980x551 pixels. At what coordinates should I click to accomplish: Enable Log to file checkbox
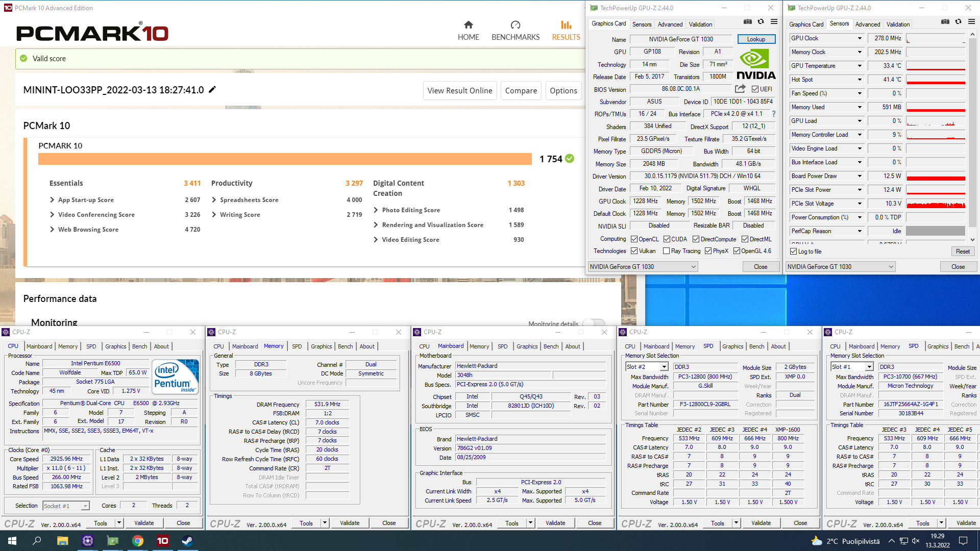click(x=793, y=251)
